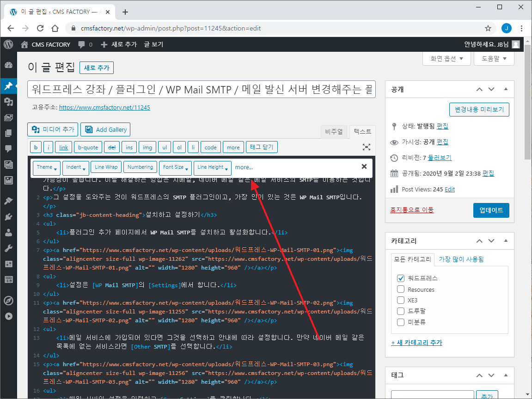This screenshot has height=399, width=532.
Task: Open the Posts pushpin icon in sidebar
Action: (x=8, y=86)
